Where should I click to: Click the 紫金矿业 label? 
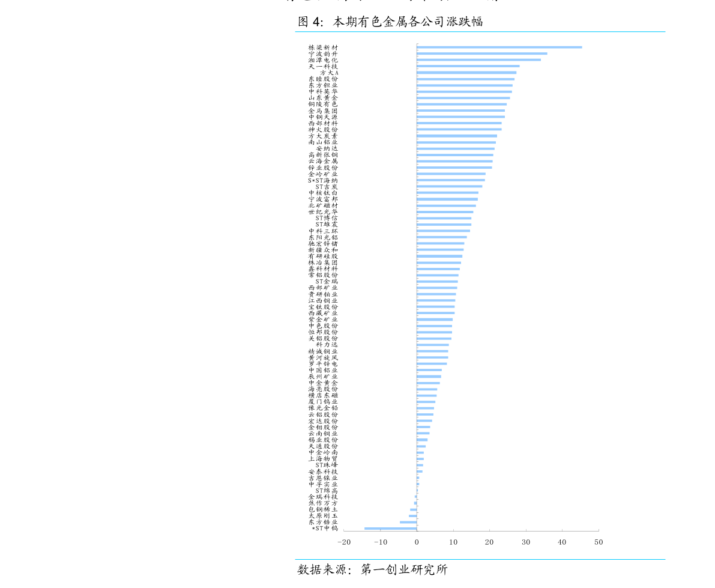click(x=323, y=320)
